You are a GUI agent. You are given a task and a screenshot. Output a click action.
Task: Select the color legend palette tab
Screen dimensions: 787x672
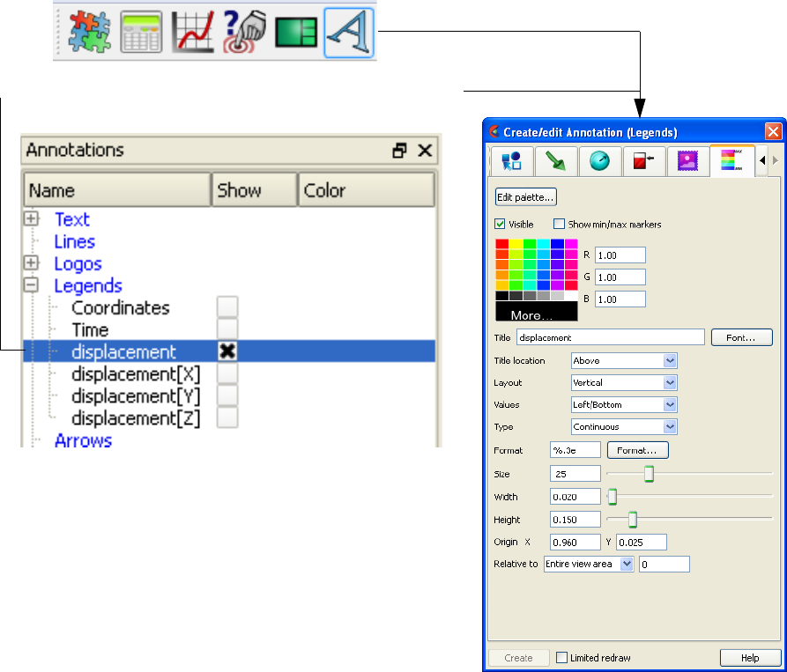coord(731,160)
